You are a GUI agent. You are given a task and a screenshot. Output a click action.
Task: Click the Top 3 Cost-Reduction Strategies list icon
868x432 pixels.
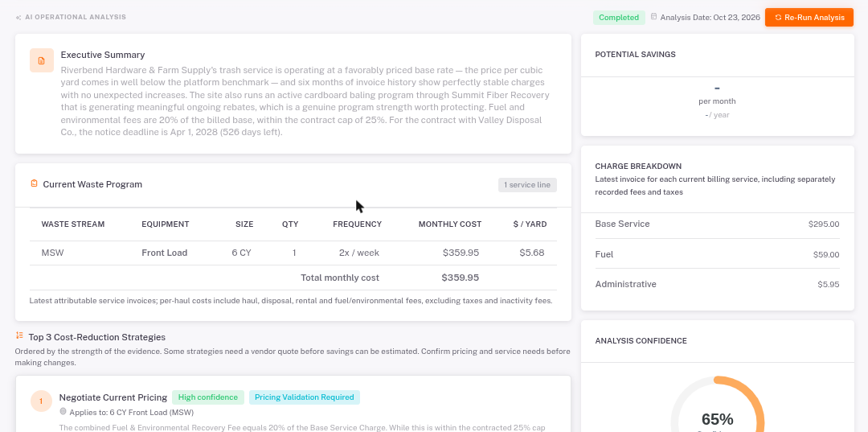(x=20, y=335)
